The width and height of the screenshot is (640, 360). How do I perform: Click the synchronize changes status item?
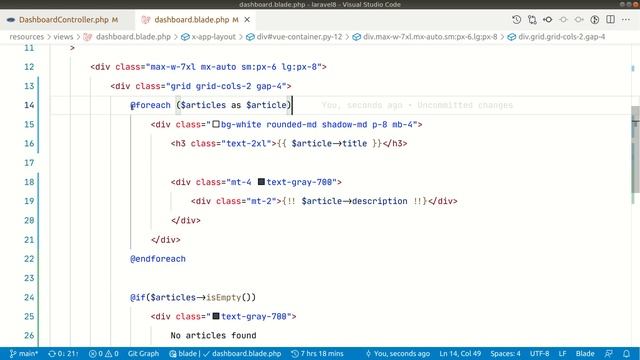(63, 353)
